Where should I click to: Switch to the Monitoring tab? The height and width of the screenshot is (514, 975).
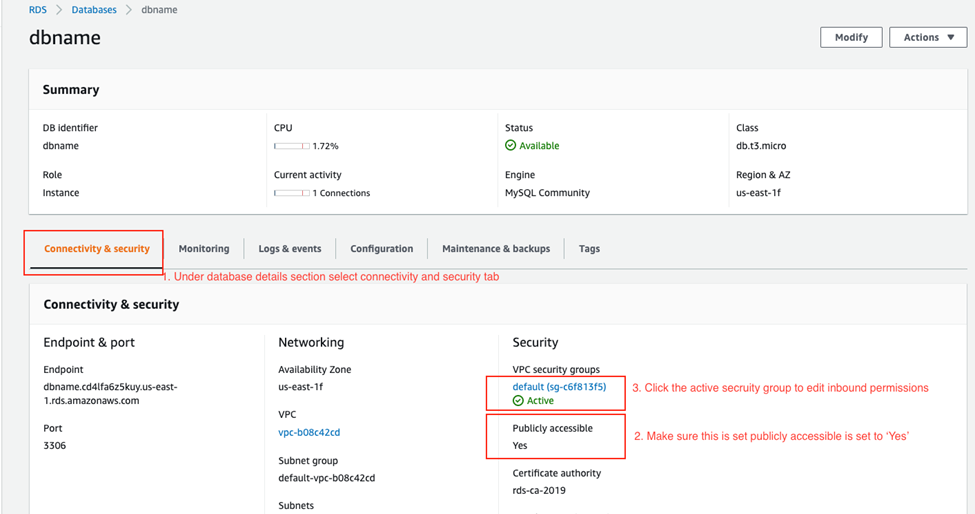(x=204, y=249)
